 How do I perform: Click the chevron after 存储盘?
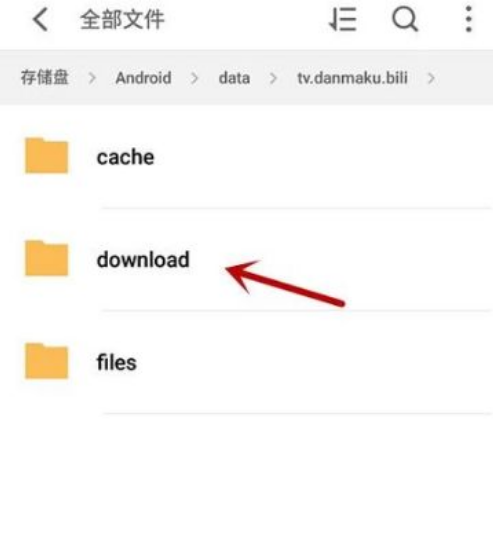point(92,78)
